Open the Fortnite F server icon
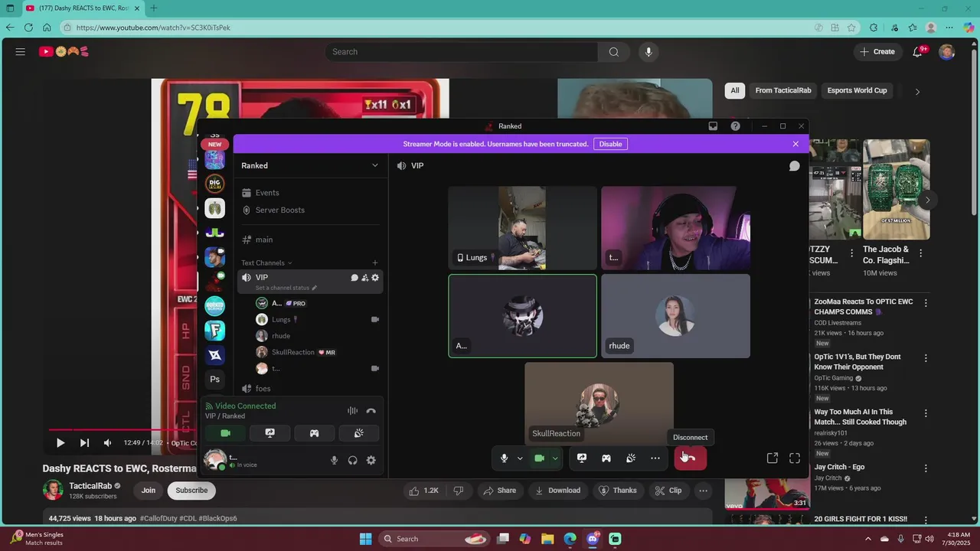 tap(214, 330)
